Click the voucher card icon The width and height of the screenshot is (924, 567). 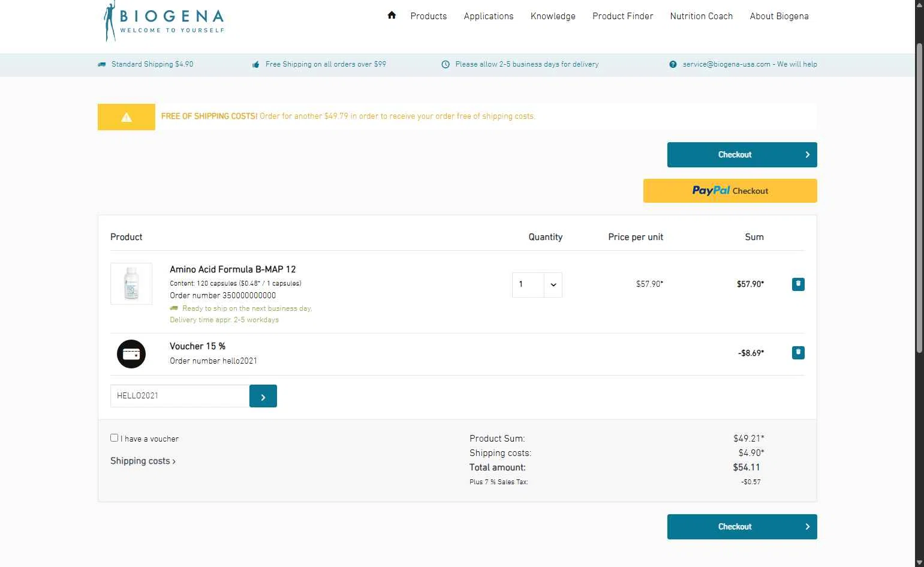(131, 354)
